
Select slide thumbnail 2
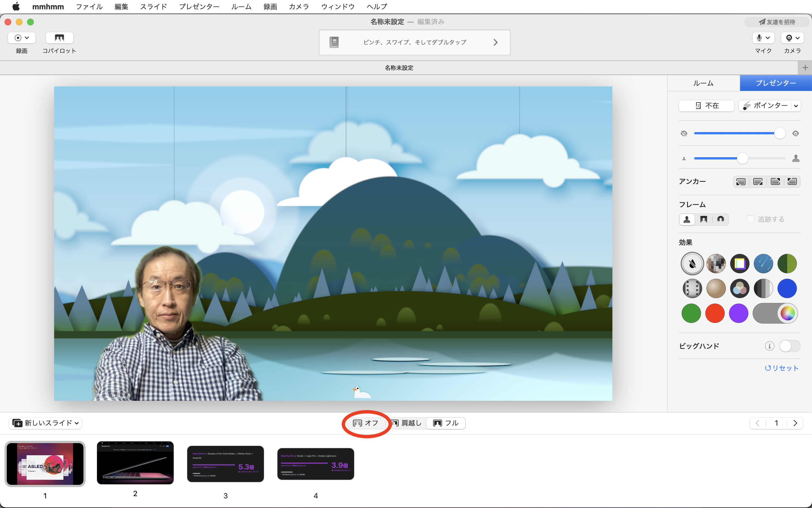pos(135,463)
